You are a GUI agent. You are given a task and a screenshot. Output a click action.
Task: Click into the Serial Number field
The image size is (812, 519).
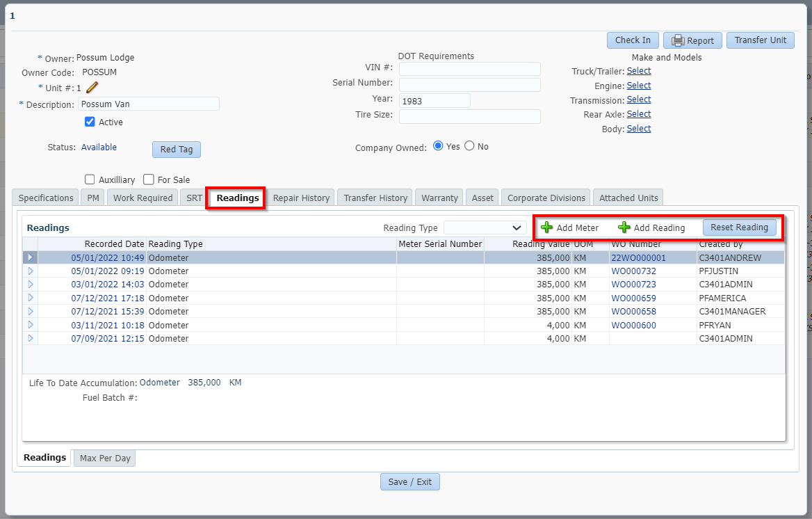(x=470, y=84)
